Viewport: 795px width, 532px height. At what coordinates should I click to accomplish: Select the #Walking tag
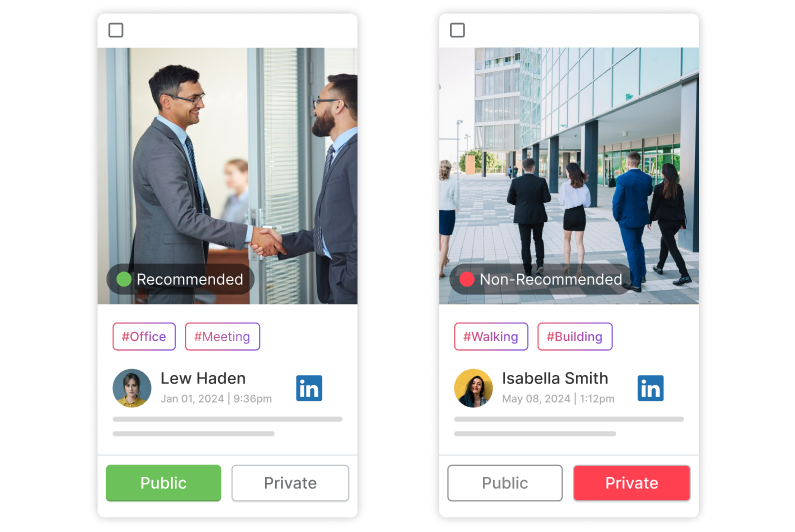tap(491, 336)
